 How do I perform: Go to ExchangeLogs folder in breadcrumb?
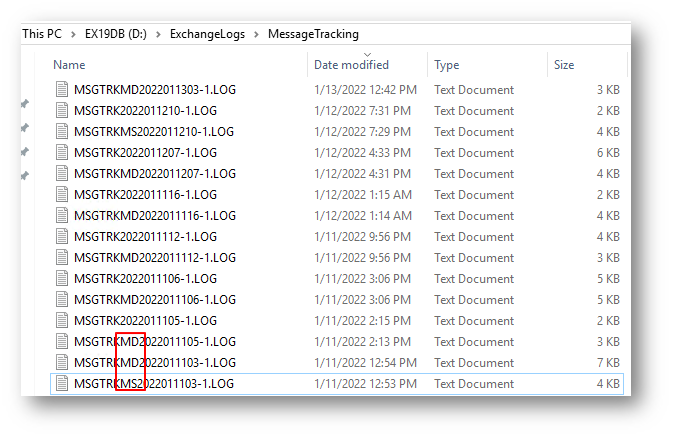click(x=207, y=34)
